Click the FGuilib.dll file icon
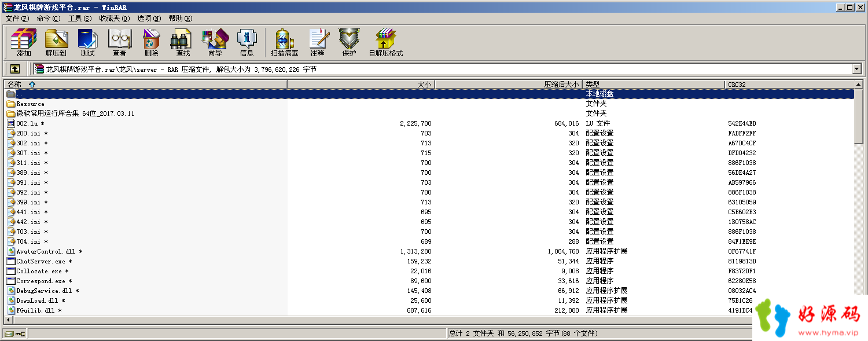Screen dimensions: 868x341 coord(11,310)
